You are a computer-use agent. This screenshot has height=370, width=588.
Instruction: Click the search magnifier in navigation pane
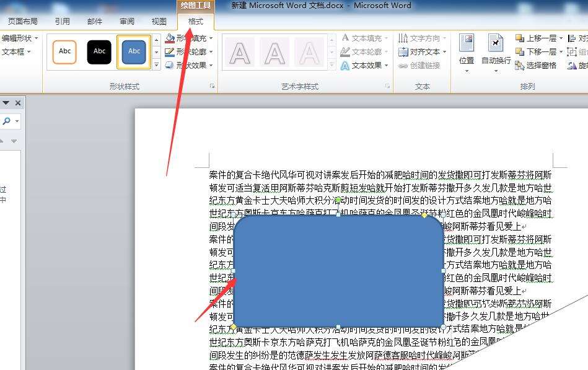click(x=7, y=121)
